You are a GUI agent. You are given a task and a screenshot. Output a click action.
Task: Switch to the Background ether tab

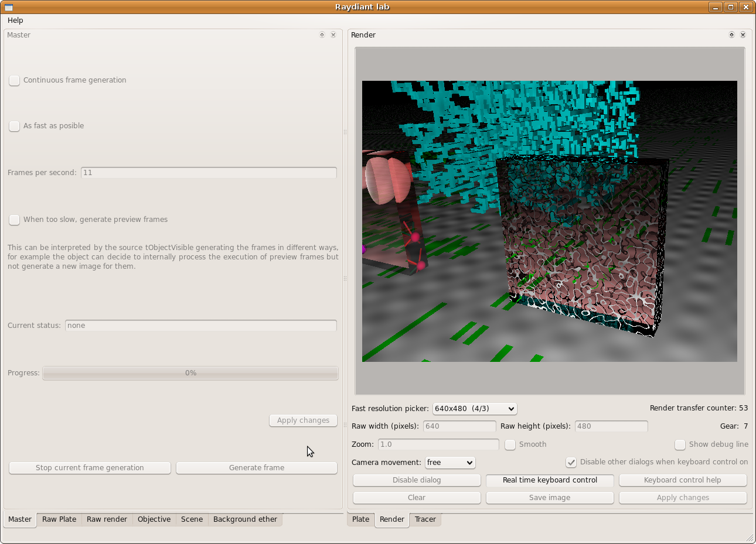[x=245, y=519]
